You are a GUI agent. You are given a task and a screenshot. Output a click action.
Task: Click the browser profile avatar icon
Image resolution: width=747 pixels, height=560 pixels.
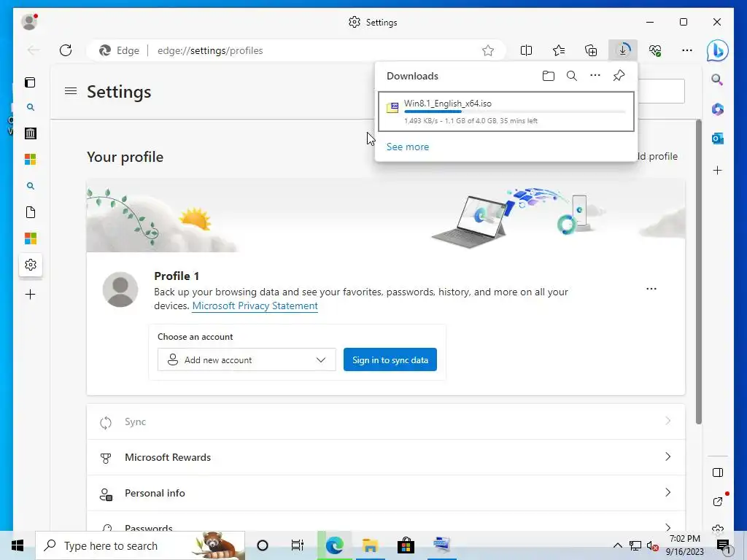click(x=29, y=22)
